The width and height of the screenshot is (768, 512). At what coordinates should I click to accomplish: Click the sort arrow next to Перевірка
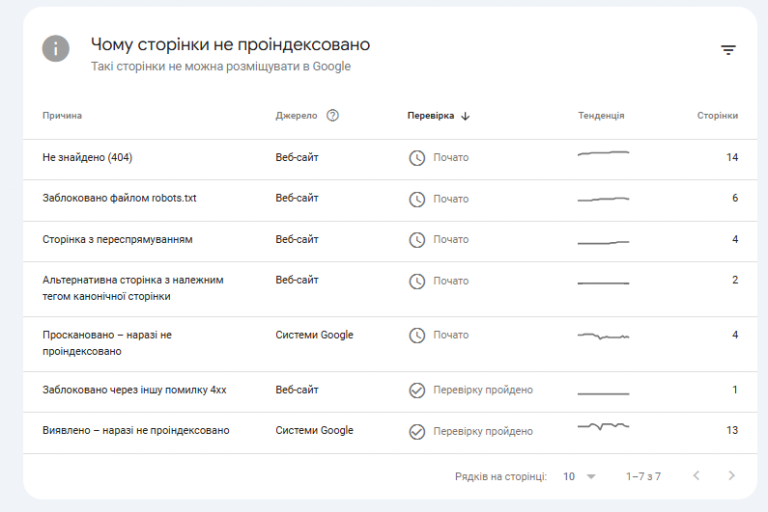point(465,116)
